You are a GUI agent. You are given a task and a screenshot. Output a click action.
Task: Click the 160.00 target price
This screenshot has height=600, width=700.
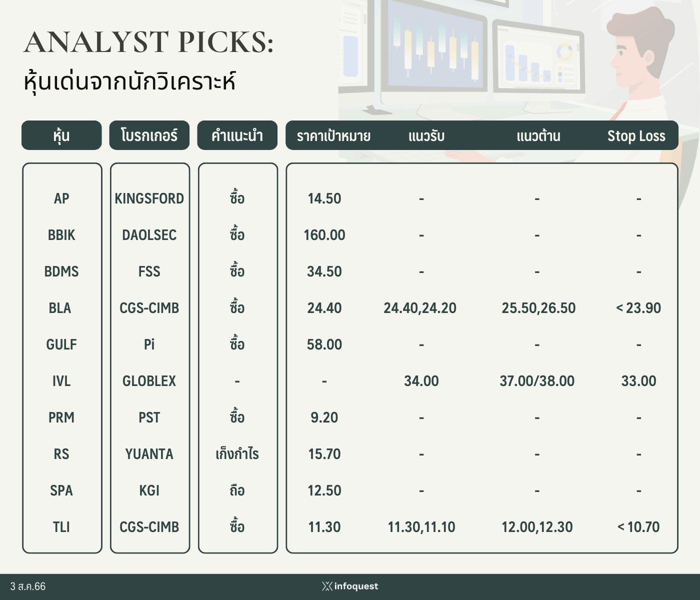pos(324,235)
